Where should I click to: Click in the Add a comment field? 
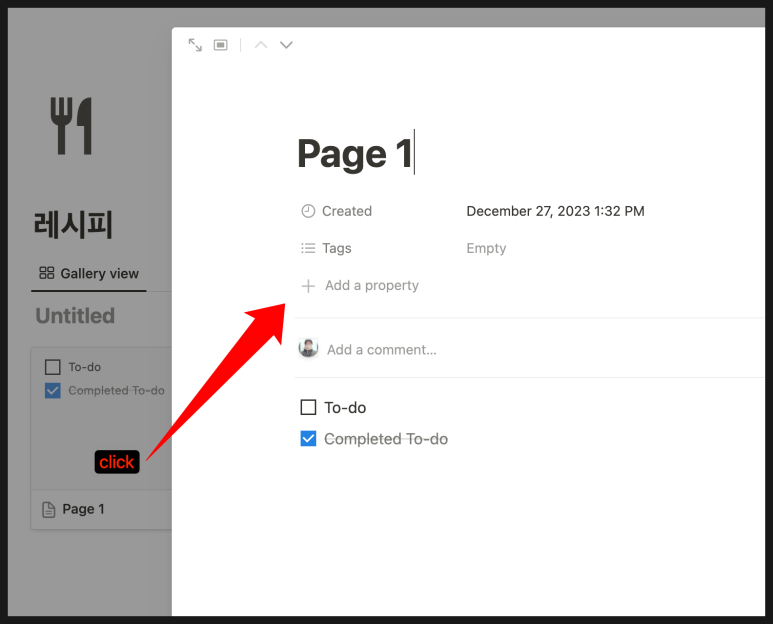[x=382, y=349]
